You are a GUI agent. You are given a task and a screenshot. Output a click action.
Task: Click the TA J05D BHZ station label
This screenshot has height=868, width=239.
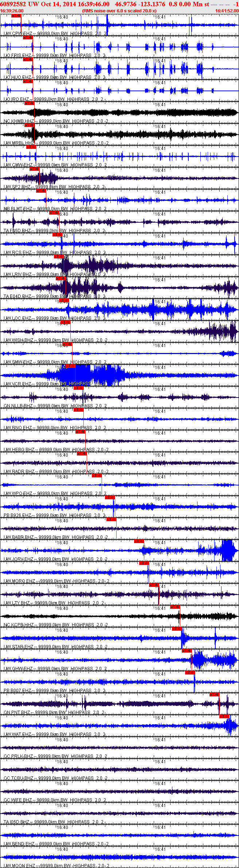(x=17, y=822)
